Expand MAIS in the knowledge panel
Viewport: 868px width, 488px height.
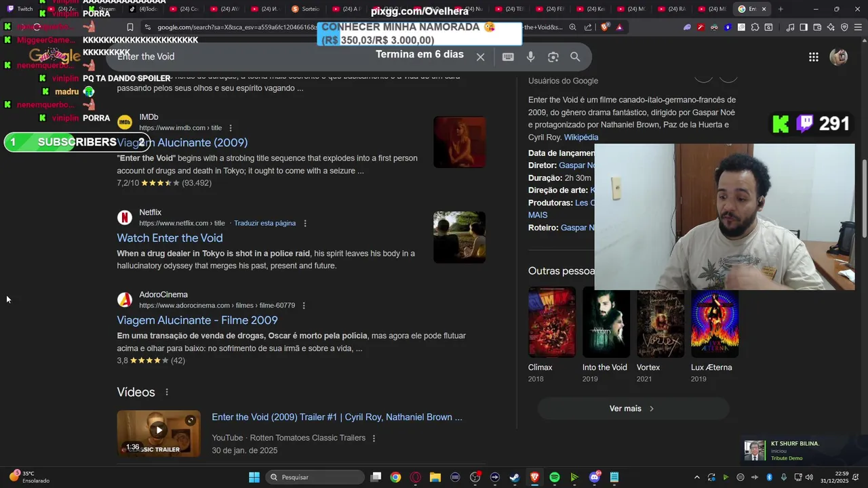[x=538, y=215]
